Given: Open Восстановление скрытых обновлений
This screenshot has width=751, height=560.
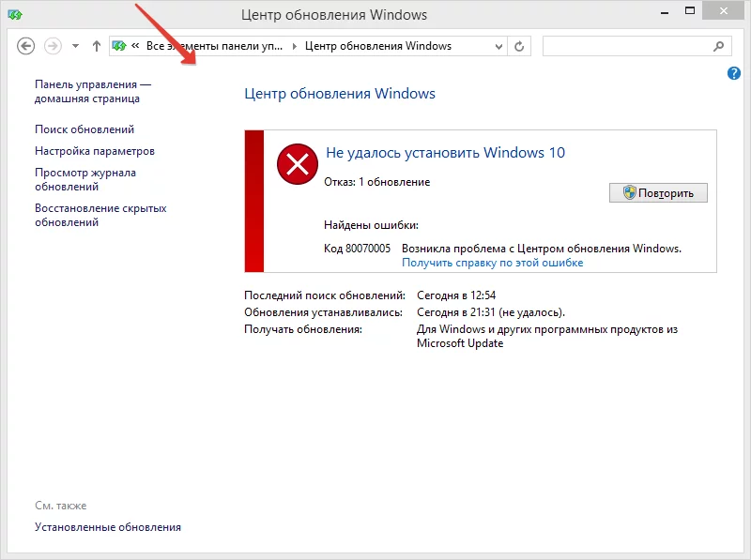Looking at the screenshot, I should 100,215.
